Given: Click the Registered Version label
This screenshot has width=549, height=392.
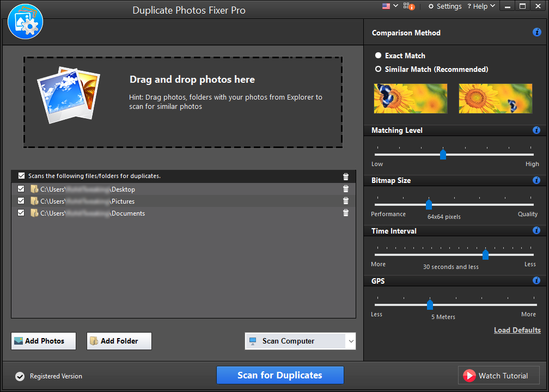Looking at the screenshot, I should 56,376.
